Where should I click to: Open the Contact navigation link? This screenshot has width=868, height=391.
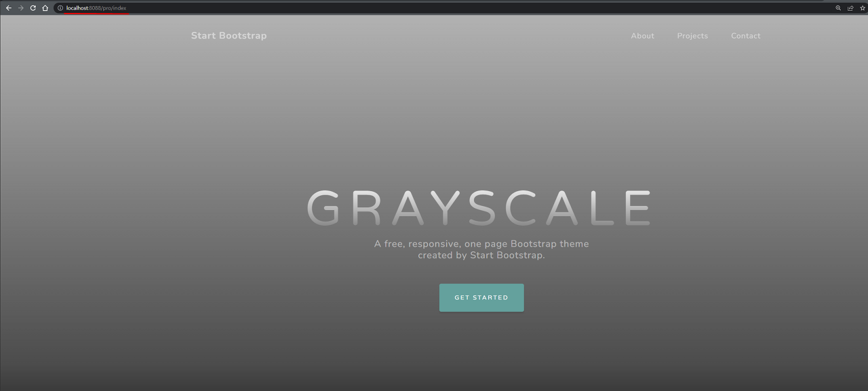[745, 36]
